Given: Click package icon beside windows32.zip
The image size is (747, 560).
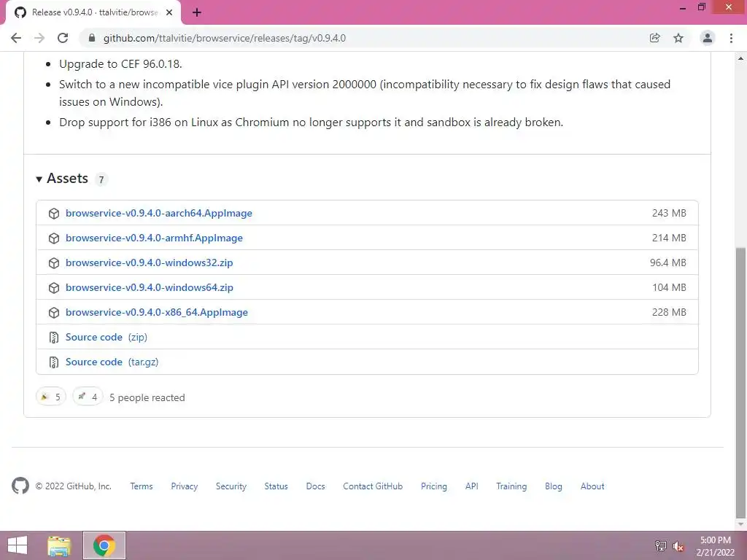Looking at the screenshot, I should (54, 262).
